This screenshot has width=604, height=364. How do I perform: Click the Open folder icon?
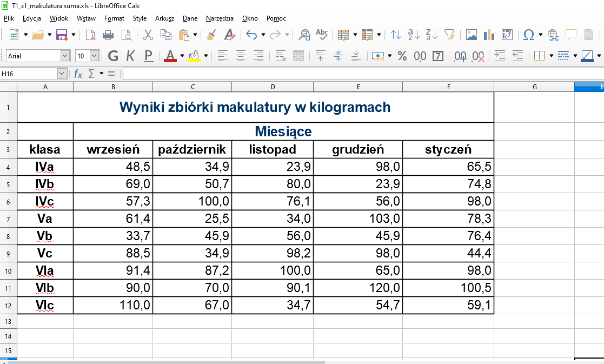click(37, 35)
